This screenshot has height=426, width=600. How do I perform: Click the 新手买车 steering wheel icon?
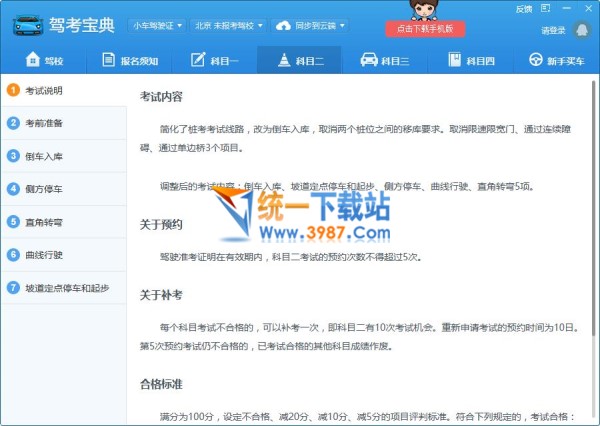pyautogui.click(x=536, y=59)
